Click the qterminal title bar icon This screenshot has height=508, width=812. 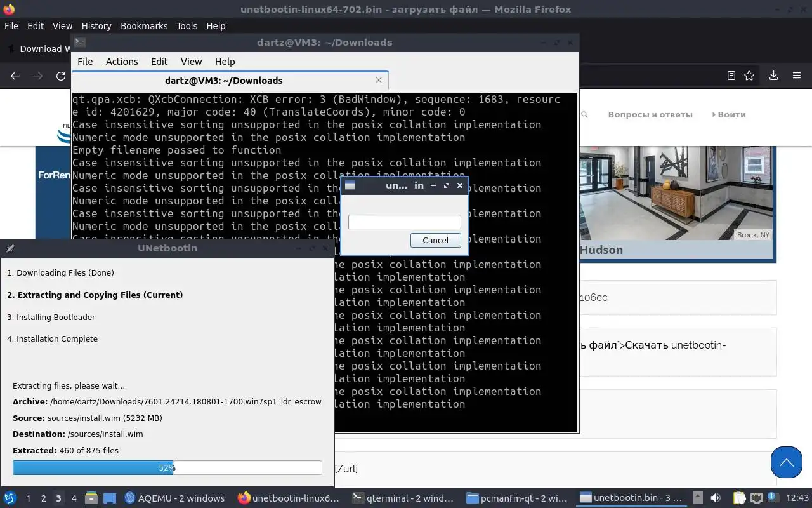pos(79,43)
